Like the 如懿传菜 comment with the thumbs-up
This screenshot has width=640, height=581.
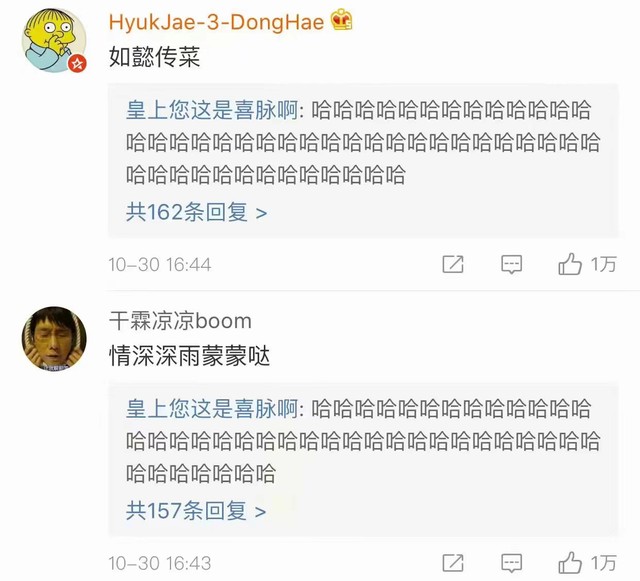[570, 264]
